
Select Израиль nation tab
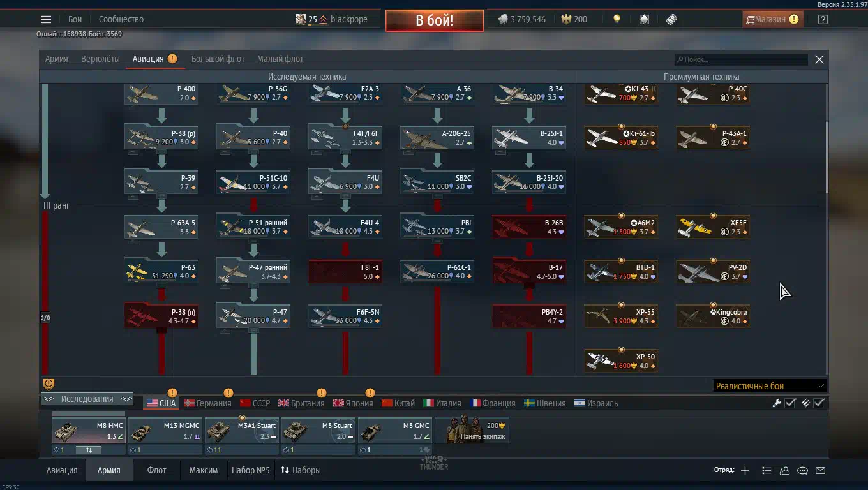[597, 403]
